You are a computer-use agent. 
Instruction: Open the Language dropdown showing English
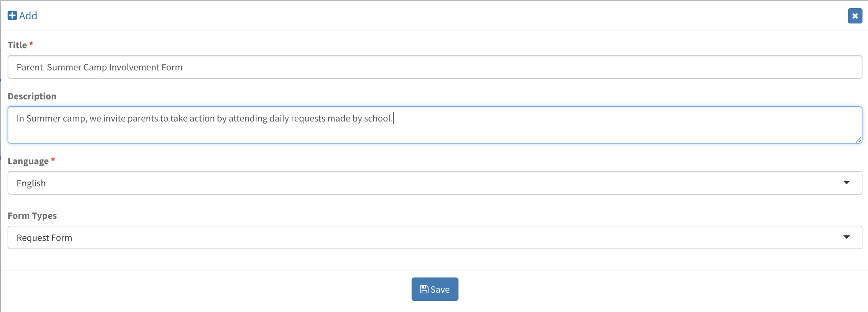[x=434, y=183]
